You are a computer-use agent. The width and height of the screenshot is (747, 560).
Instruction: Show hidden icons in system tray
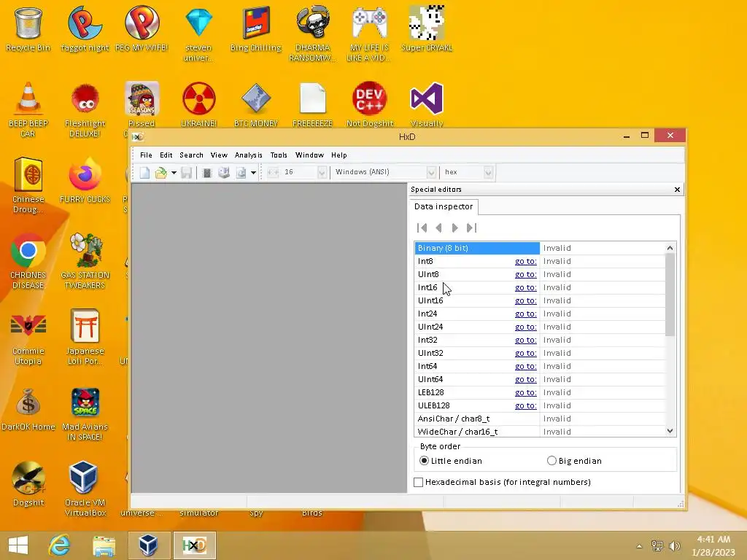tap(639, 546)
